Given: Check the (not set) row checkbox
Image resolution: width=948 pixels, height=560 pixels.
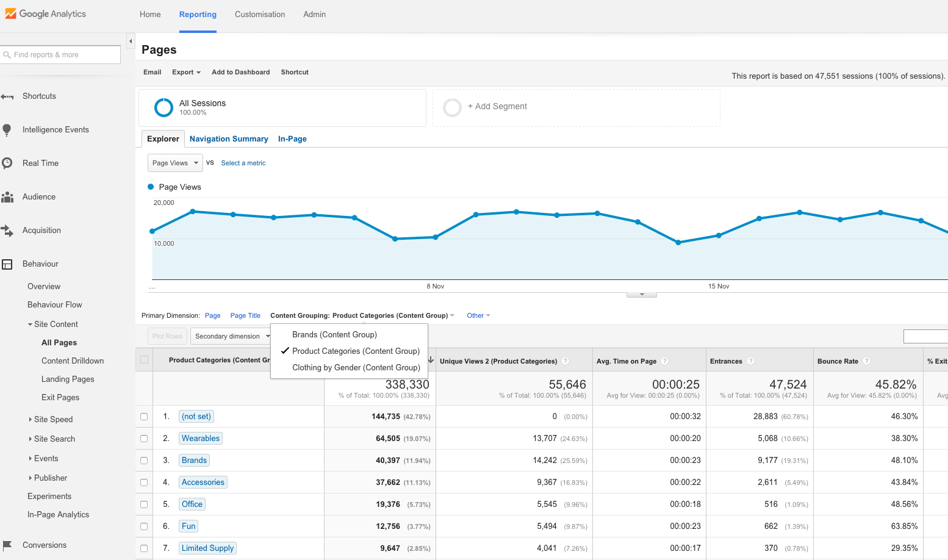Looking at the screenshot, I should (x=144, y=417).
